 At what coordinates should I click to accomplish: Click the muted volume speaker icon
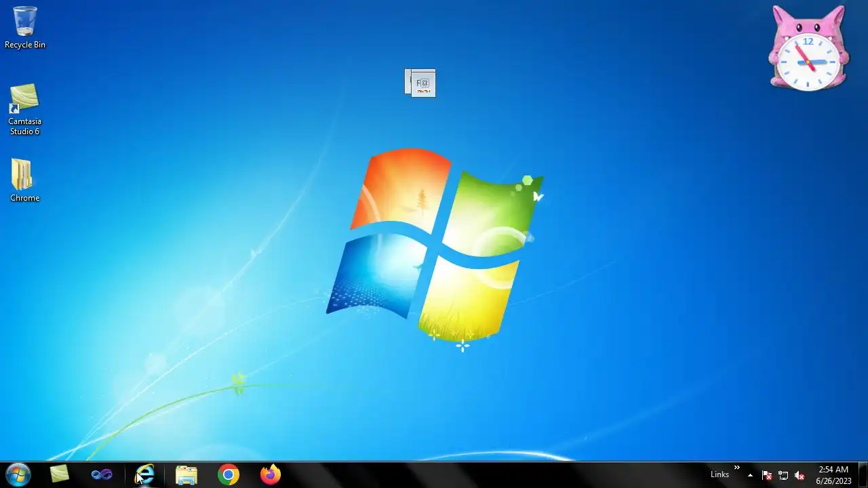click(x=800, y=475)
